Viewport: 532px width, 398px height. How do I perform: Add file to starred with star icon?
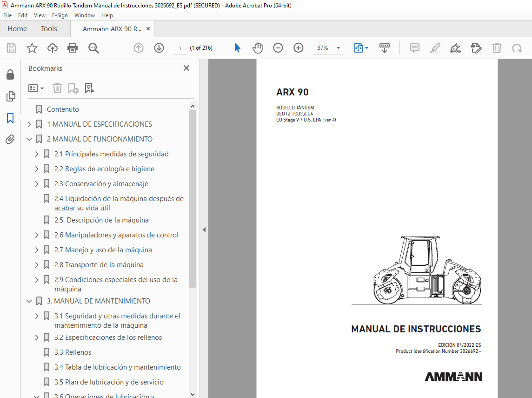32,48
